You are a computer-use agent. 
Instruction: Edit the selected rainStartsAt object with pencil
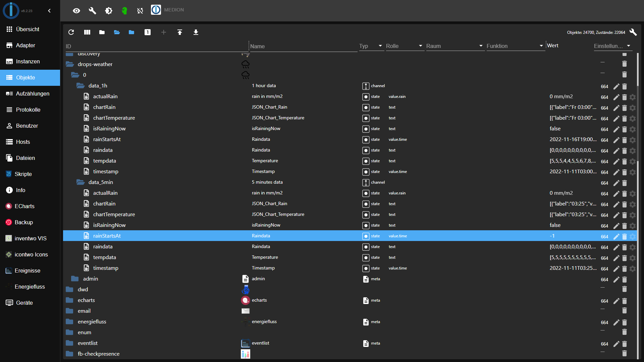point(616,237)
